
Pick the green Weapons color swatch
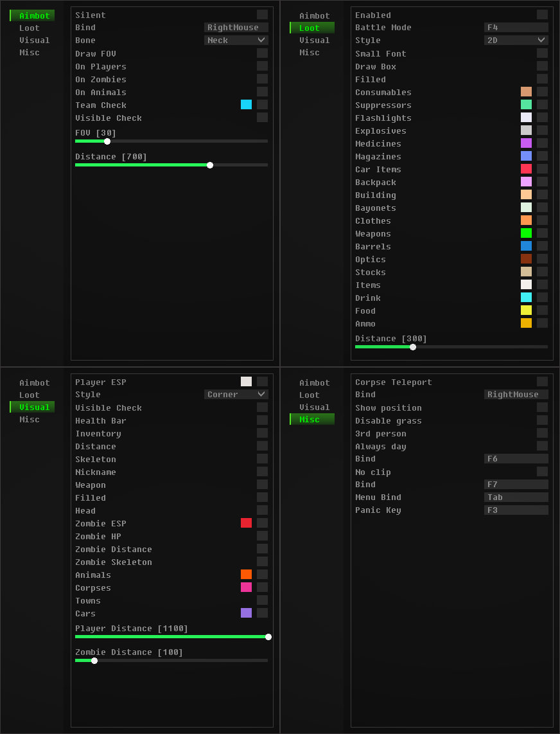(x=526, y=233)
